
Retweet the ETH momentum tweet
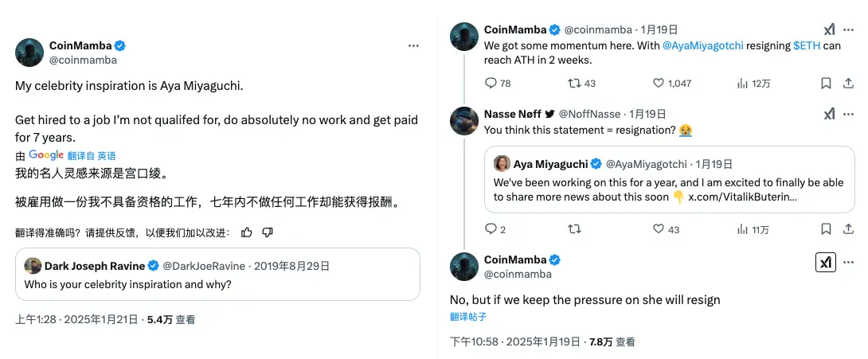[x=573, y=83]
